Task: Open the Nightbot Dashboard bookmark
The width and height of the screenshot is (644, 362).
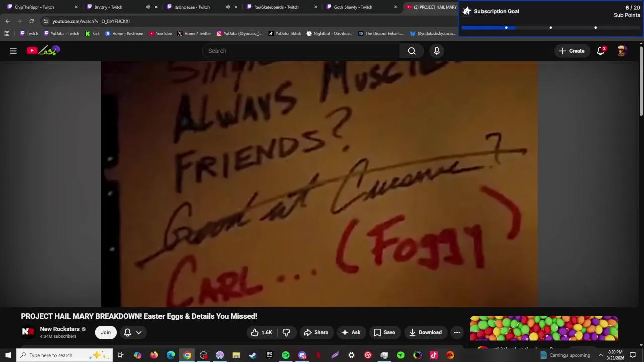Action: click(x=329, y=34)
